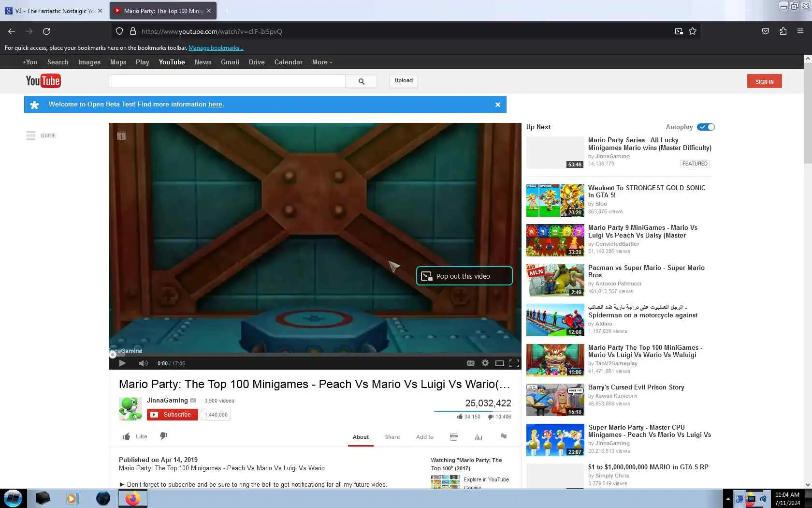Open the video statistics icon

click(478, 437)
